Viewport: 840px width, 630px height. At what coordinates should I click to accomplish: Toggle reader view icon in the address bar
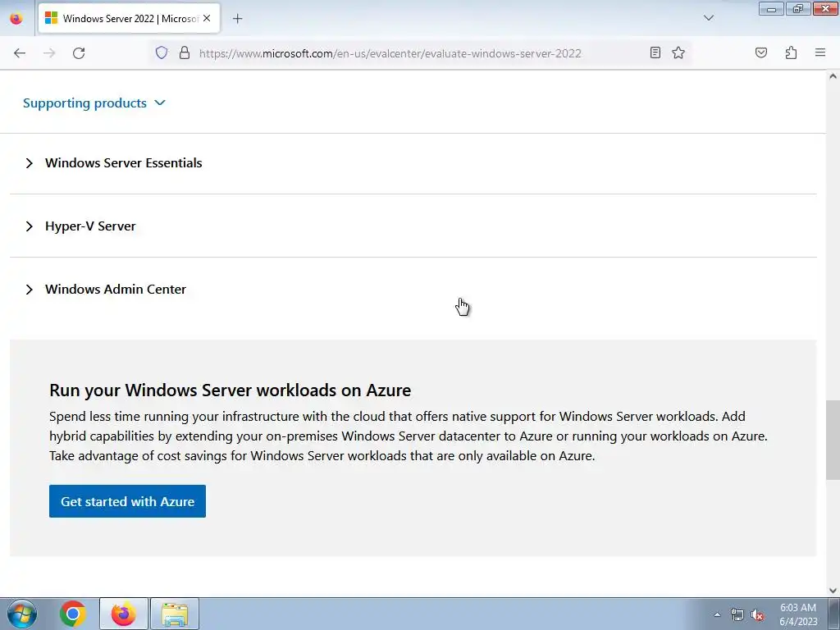click(655, 52)
